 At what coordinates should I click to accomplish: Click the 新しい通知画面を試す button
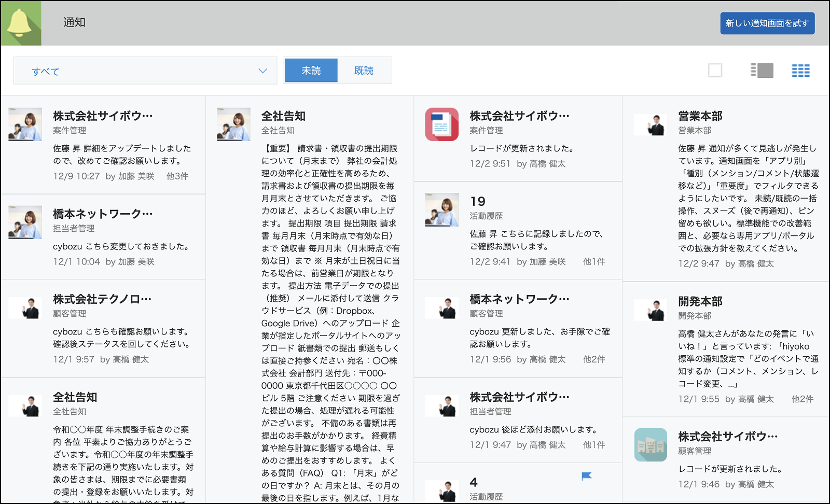point(767,23)
